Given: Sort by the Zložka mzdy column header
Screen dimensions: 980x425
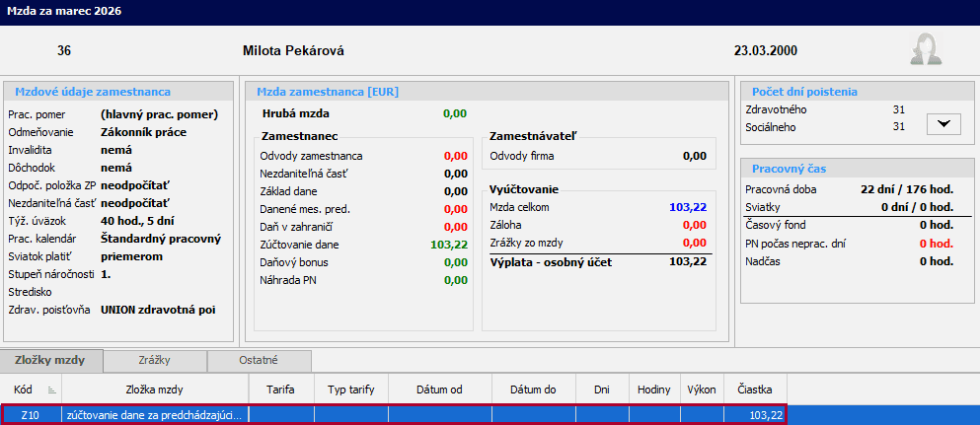Looking at the screenshot, I should pos(154,390).
